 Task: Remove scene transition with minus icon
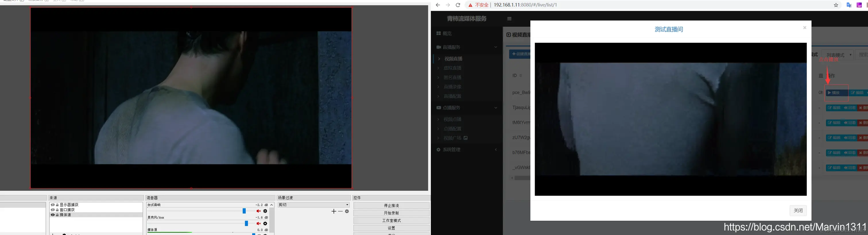point(340,211)
